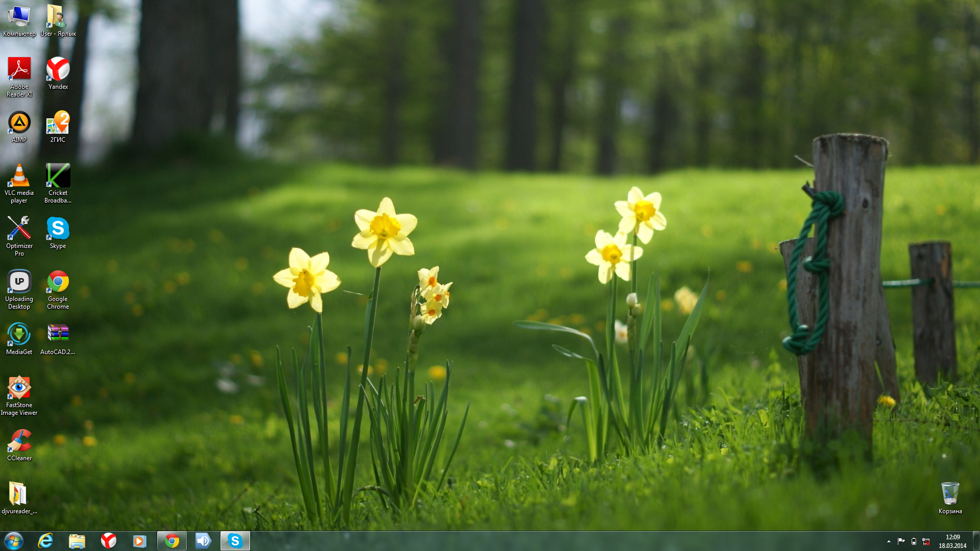
Task: Launch Yandex browser from the taskbar
Action: click(109, 541)
